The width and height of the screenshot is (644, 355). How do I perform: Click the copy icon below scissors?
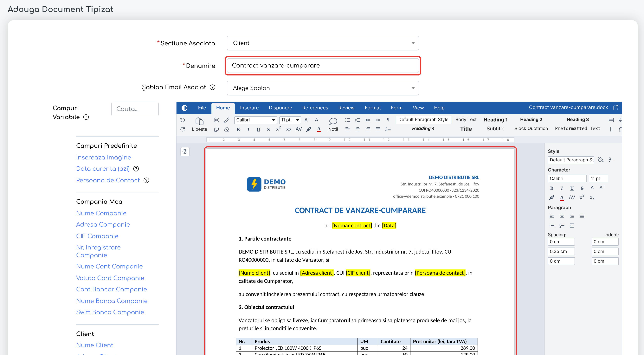(x=216, y=129)
